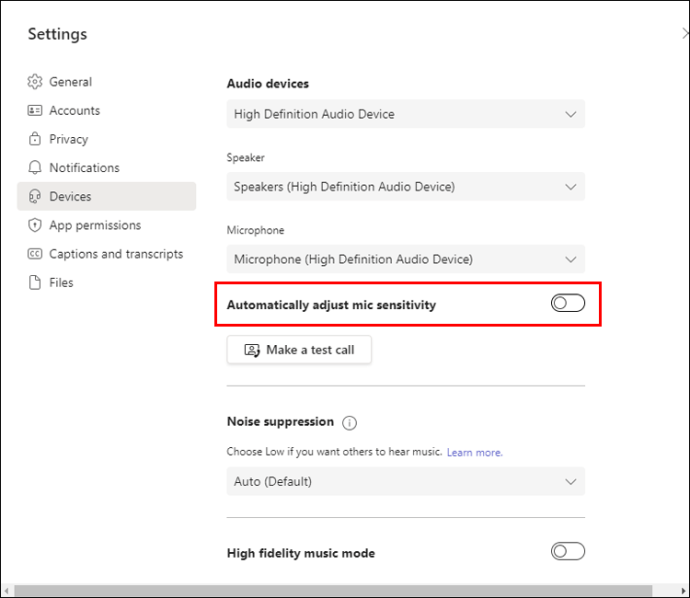Open the Noise suppression level dropdown
The width and height of the screenshot is (690, 598).
tap(406, 481)
